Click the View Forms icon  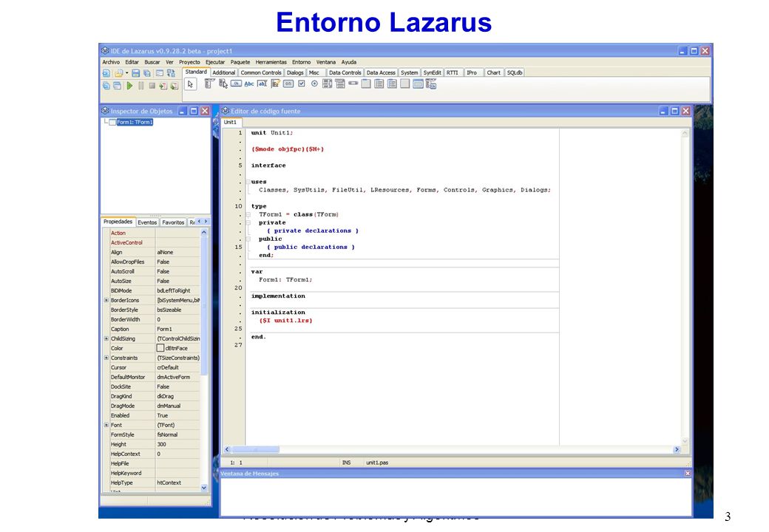[118, 86]
